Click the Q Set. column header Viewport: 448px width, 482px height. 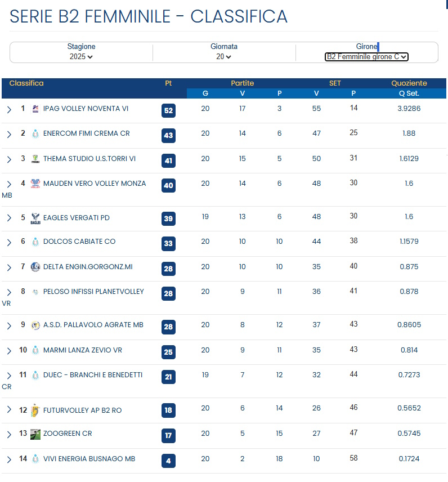click(x=409, y=93)
